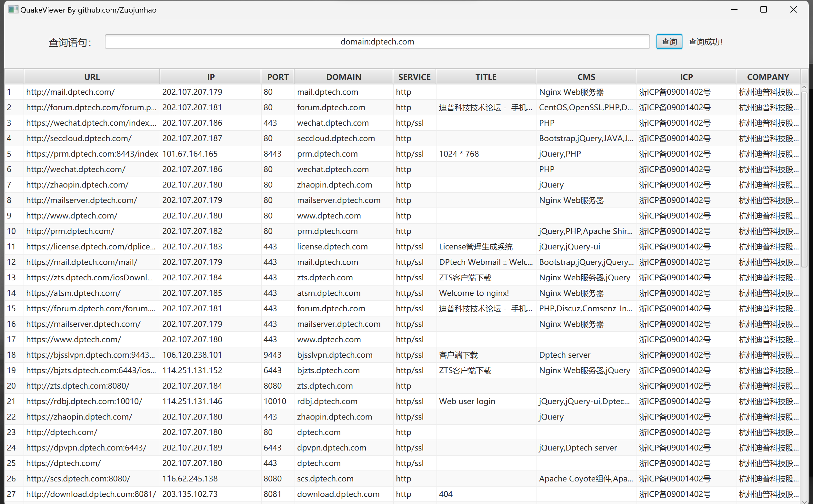The image size is (813, 504).
Task: Click the scroll down arrow of table scrollbar
Action: [x=804, y=501]
